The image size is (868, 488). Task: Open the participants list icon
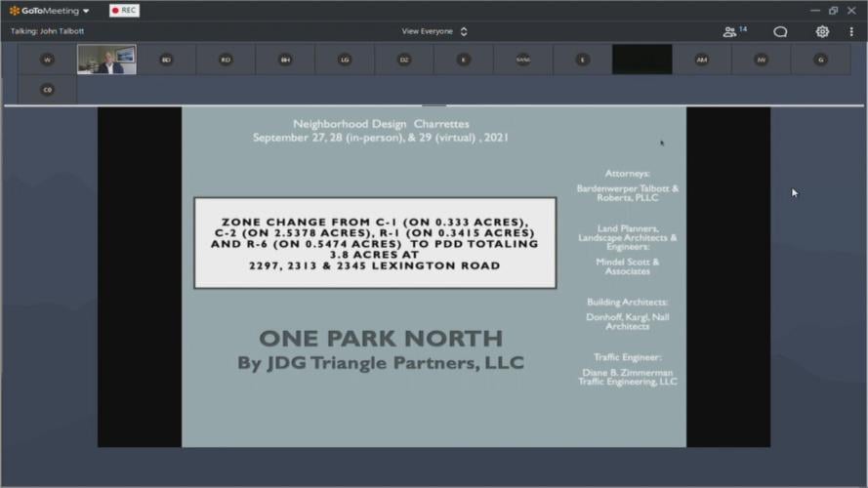tap(733, 31)
